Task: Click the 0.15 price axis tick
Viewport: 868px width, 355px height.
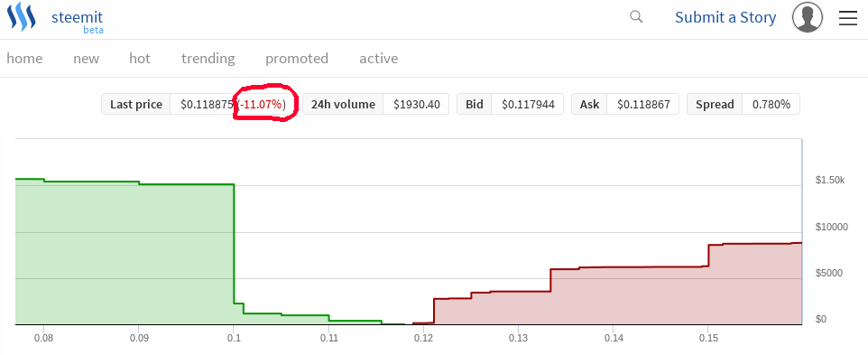Action: coord(707,337)
